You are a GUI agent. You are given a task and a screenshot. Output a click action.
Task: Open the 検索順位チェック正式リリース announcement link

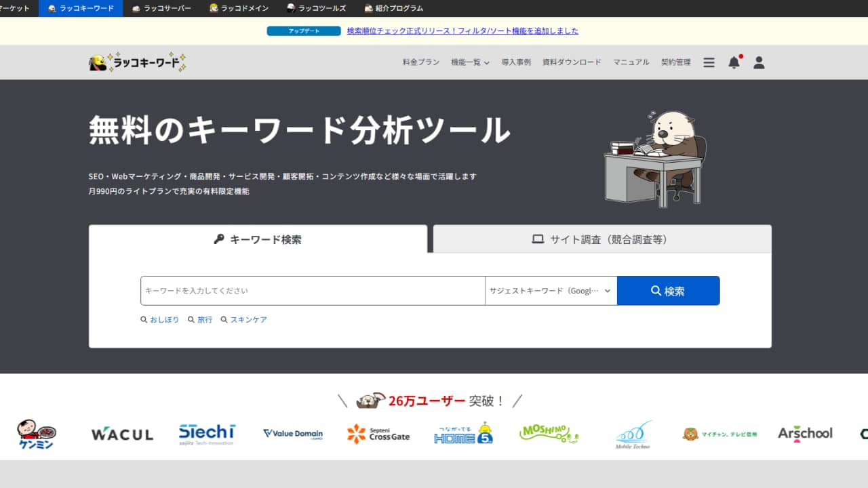(462, 31)
